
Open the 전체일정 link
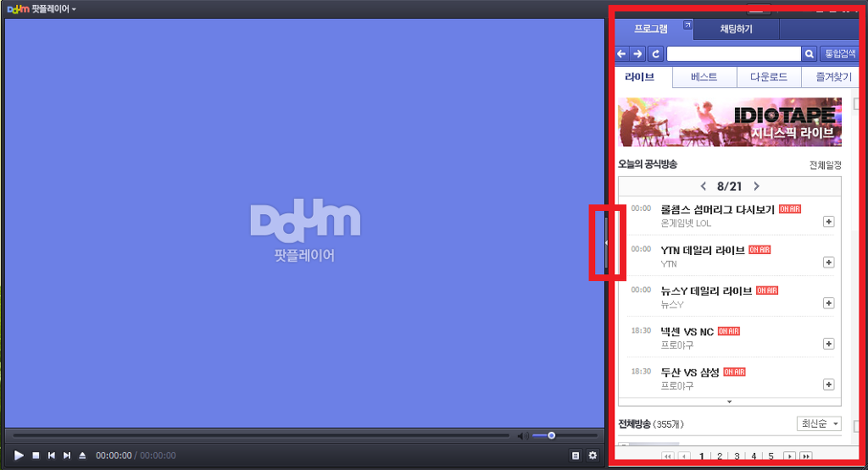[826, 165]
